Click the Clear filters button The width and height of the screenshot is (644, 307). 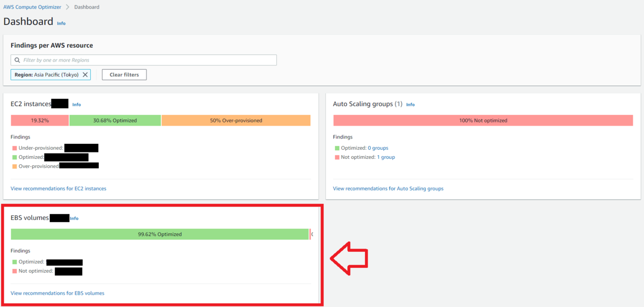coord(124,75)
